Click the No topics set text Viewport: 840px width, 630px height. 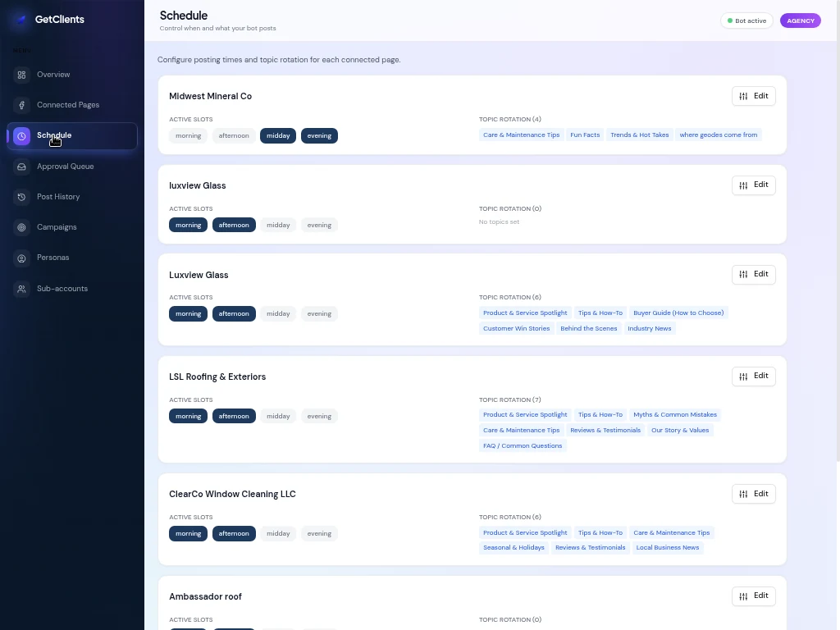click(x=499, y=221)
